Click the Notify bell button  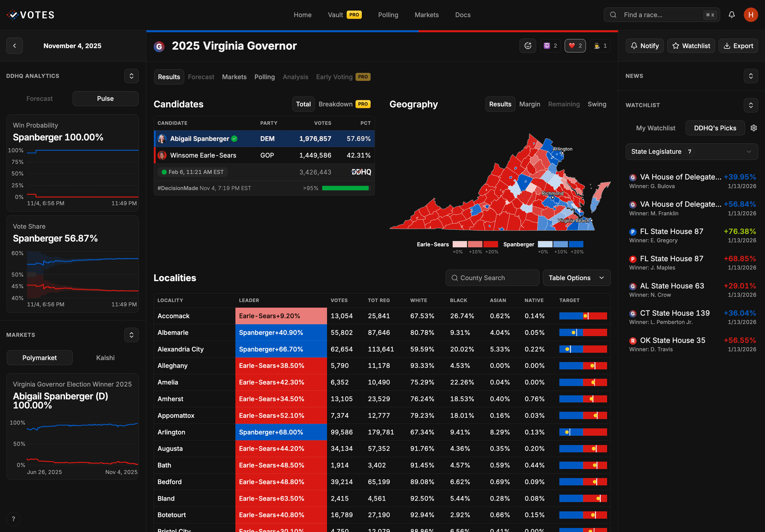coord(645,46)
